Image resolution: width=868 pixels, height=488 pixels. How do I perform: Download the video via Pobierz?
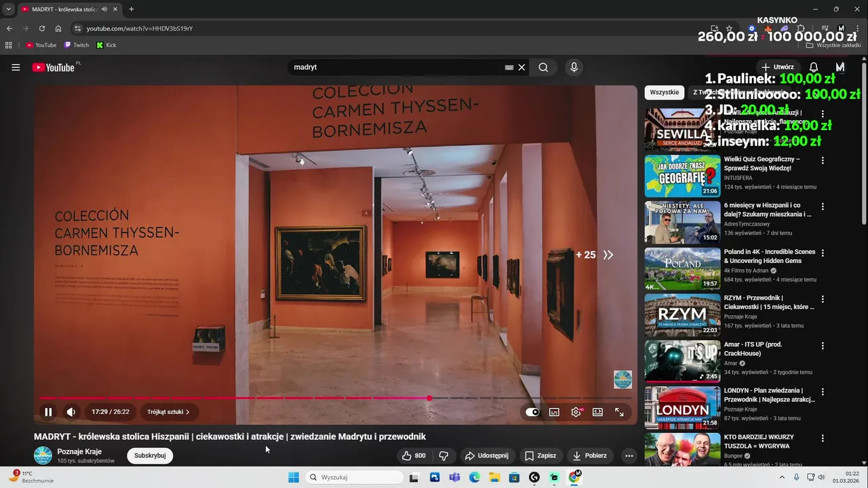coord(589,455)
